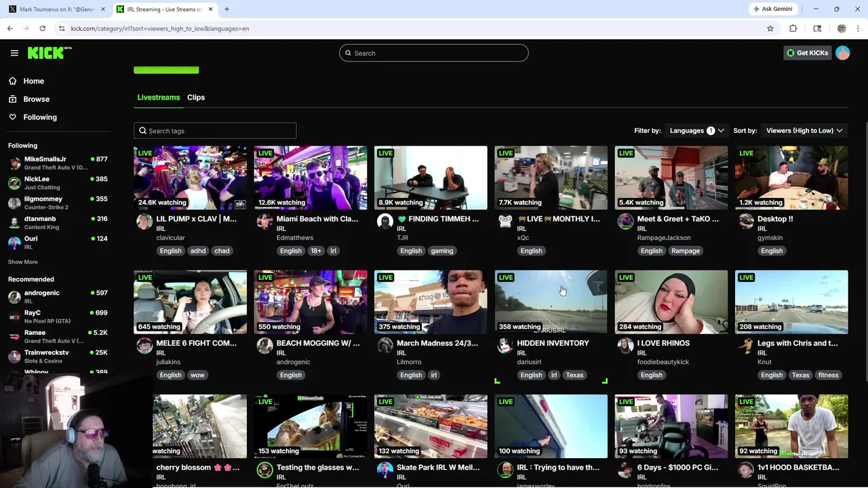The image size is (868, 488).
Task: Click the Knut channel avatar
Action: point(746,346)
